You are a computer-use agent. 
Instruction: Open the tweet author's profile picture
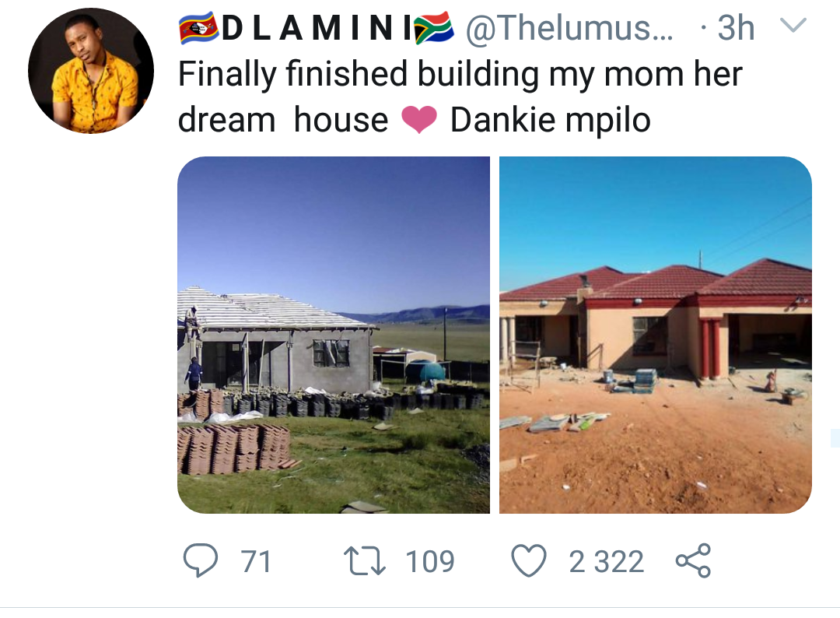click(90, 71)
